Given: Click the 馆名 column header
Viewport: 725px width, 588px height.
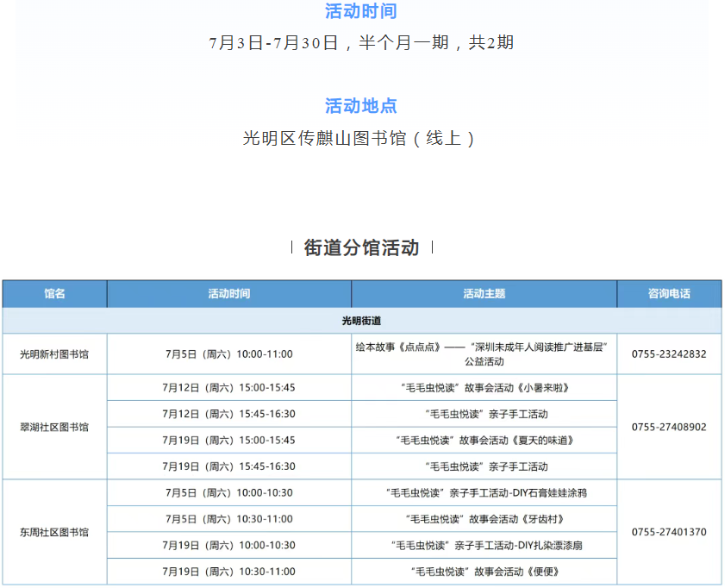Looking at the screenshot, I should pyautogui.click(x=54, y=294).
